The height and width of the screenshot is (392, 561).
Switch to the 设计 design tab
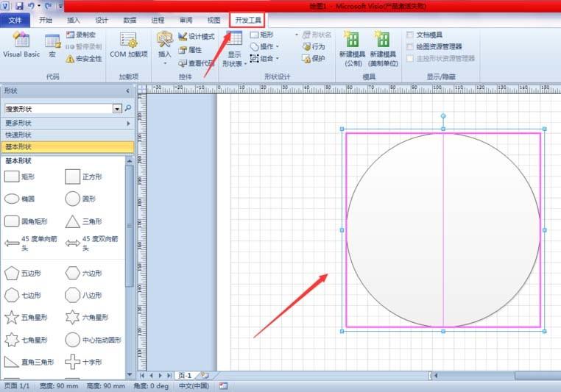click(x=102, y=20)
